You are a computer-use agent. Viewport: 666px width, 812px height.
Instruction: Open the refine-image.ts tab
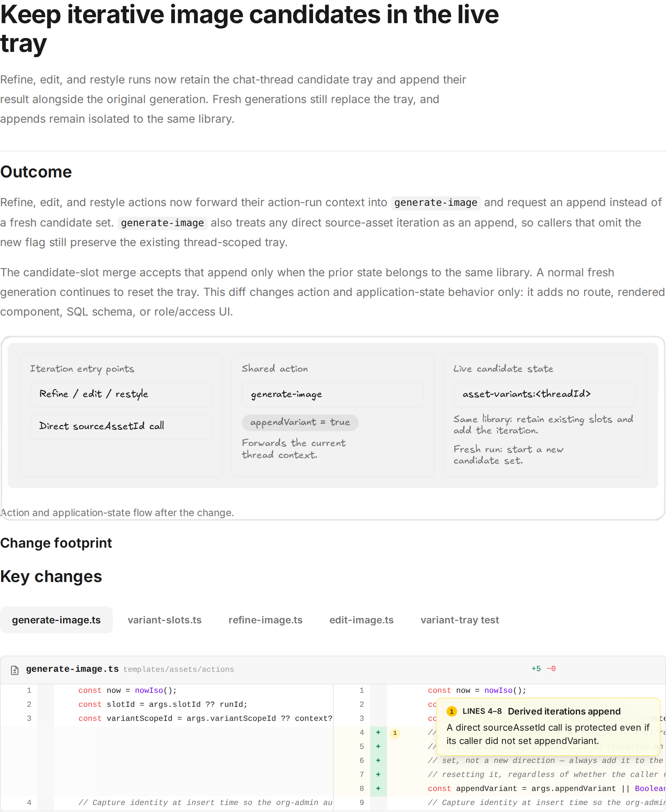pos(265,620)
